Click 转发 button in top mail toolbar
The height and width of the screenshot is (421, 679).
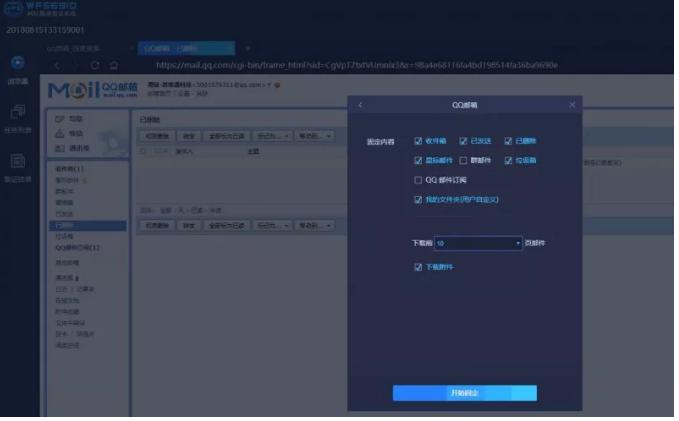point(189,136)
